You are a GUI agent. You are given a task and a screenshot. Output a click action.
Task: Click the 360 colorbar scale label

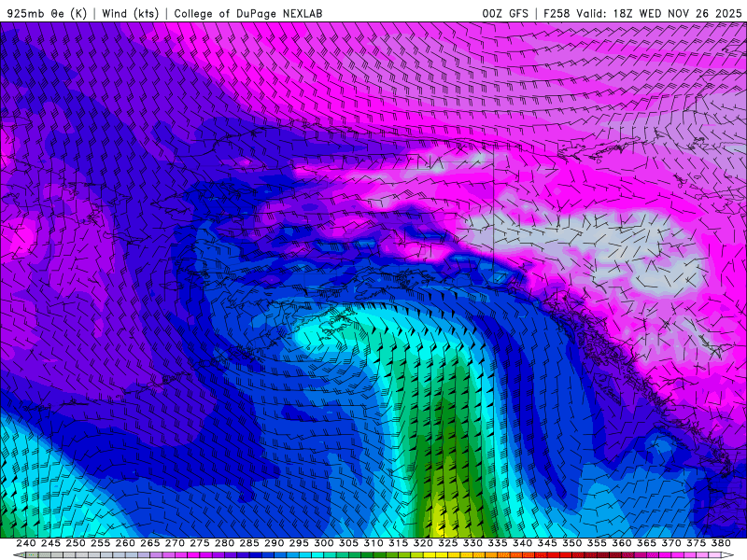coord(621,543)
